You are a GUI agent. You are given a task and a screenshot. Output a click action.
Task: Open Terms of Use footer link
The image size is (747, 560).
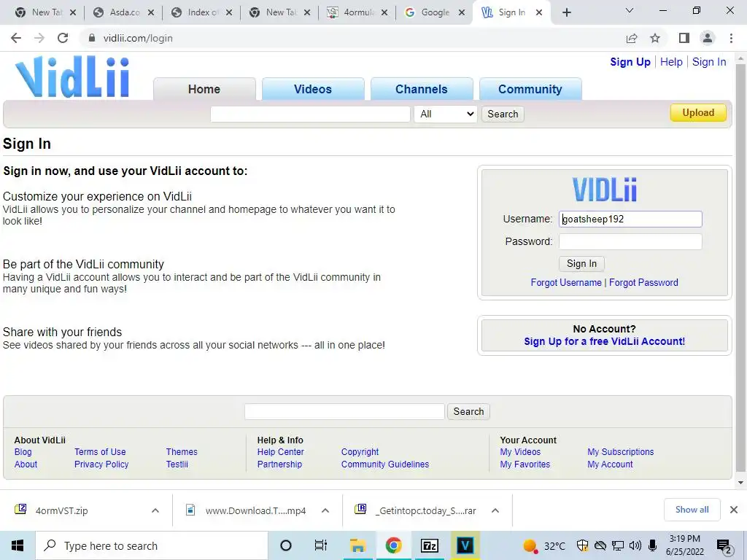[100, 452]
